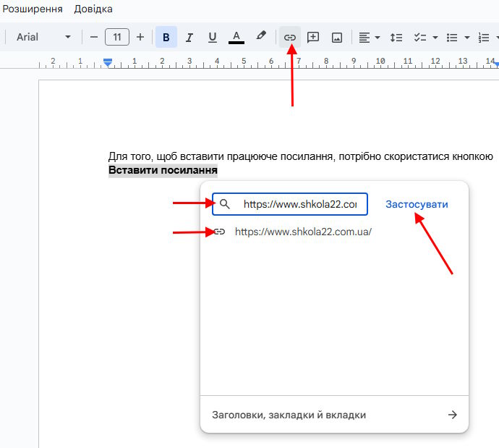Screen dimensions: 499x448
Task: Toggle Underline formatting
Action: point(212,37)
